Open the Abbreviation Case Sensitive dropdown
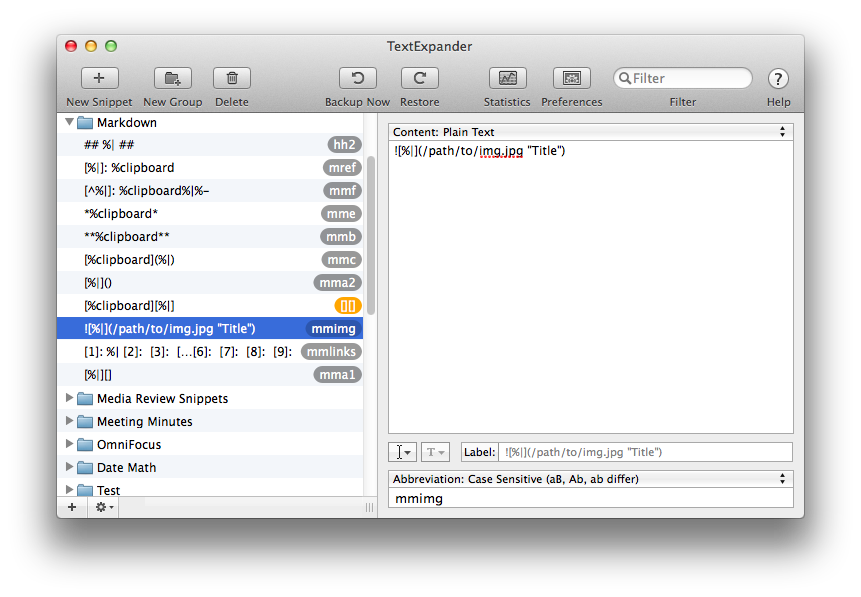This screenshot has width=861, height=597. coord(590,479)
